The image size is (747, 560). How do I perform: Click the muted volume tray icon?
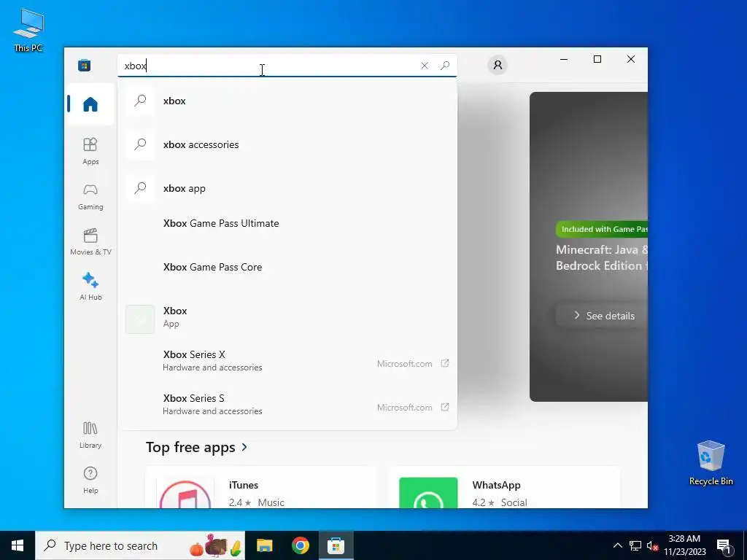pyautogui.click(x=653, y=545)
